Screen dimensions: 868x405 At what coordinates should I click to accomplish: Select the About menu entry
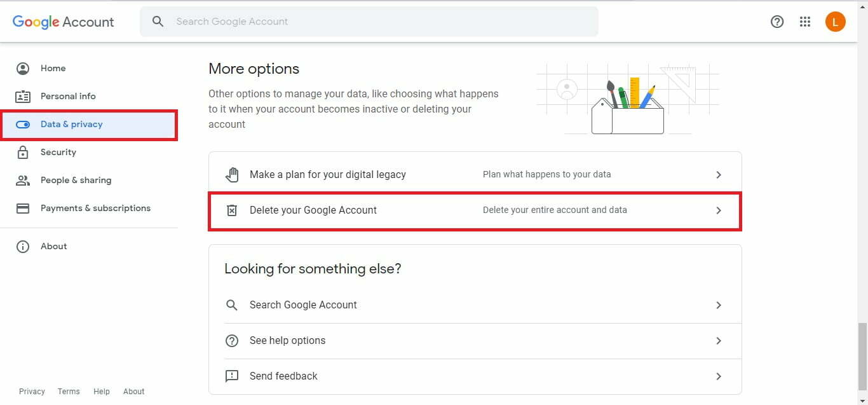tap(53, 246)
